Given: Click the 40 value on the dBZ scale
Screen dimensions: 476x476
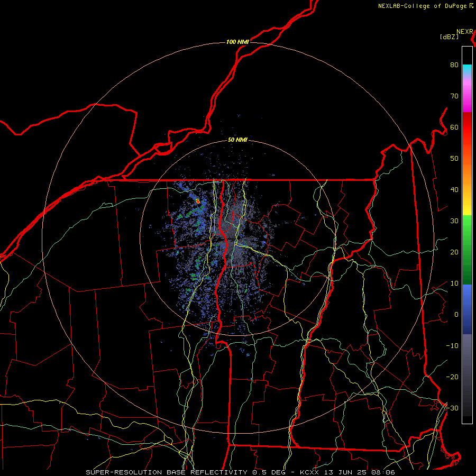Looking at the screenshot, I should pos(454,189).
